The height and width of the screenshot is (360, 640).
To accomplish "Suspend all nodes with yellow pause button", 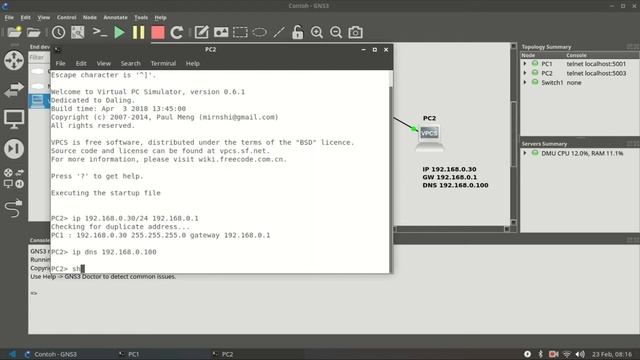I will pyautogui.click(x=138, y=32).
